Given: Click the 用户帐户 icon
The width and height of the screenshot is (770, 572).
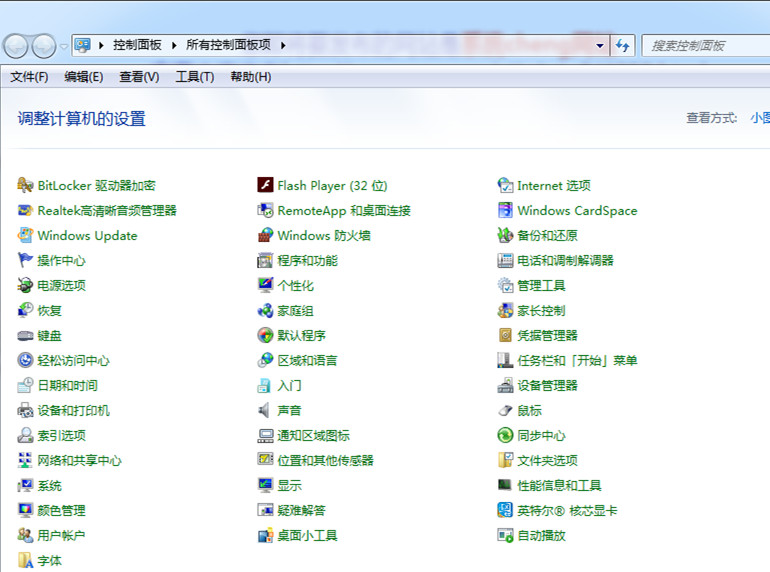Looking at the screenshot, I should click(25, 535).
